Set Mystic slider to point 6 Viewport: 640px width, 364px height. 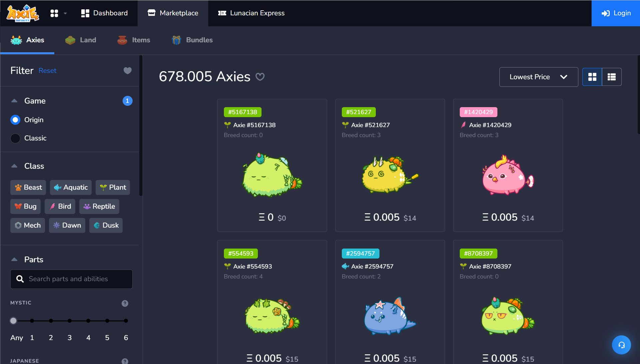(126, 321)
